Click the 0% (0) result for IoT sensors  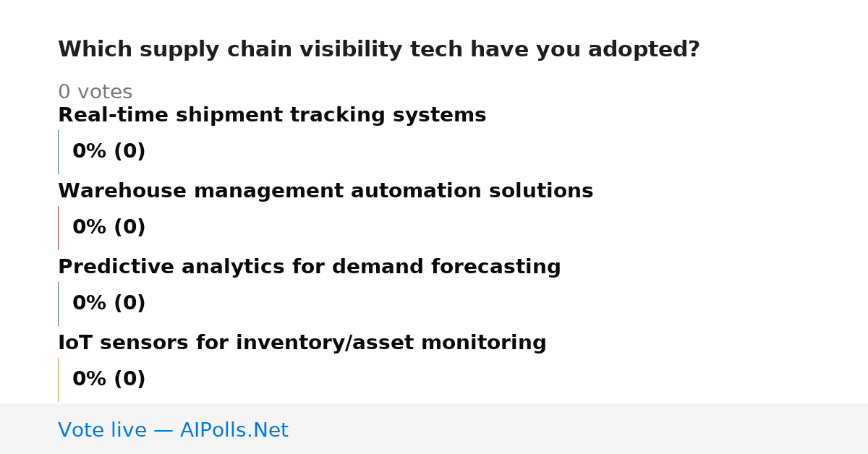pos(109,379)
